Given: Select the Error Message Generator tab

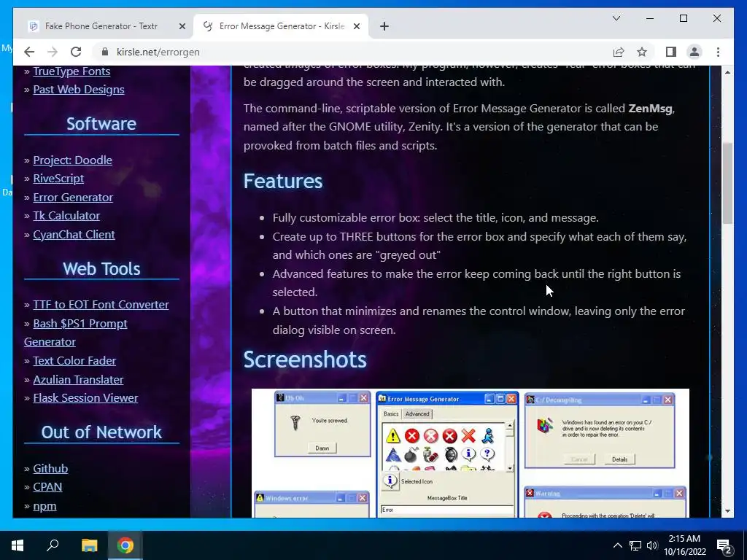Looking at the screenshot, I should [281, 26].
